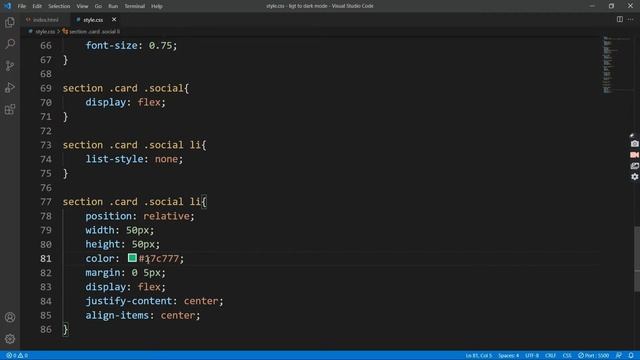Click the vertical editor scrollbar thumb

(x=637, y=259)
